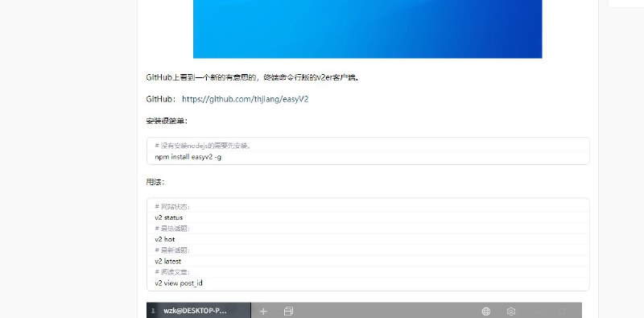The height and width of the screenshot is (318, 644).
Task: Click the '# 最热话题:' comment line
Action: coord(172,229)
